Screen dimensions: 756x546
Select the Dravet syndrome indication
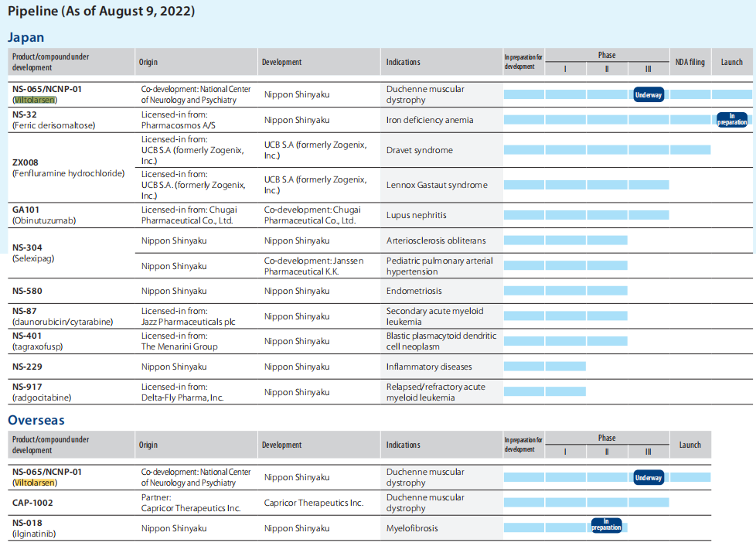pyautogui.click(x=419, y=150)
